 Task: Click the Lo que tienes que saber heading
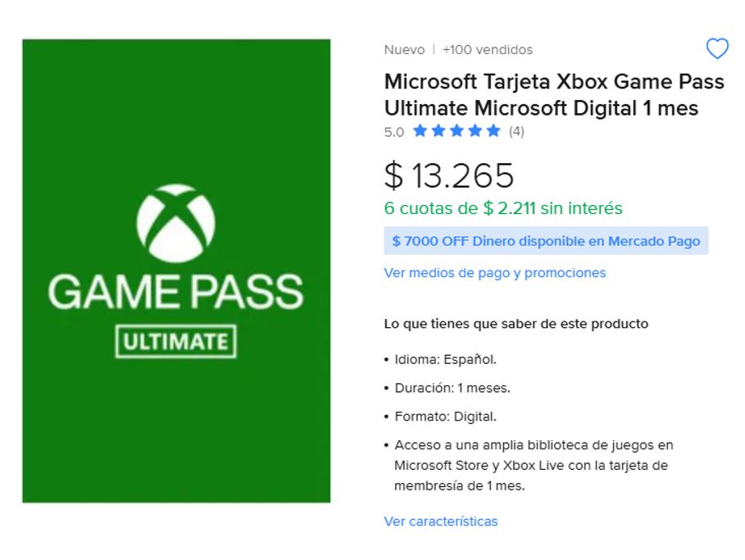[x=516, y=324]
